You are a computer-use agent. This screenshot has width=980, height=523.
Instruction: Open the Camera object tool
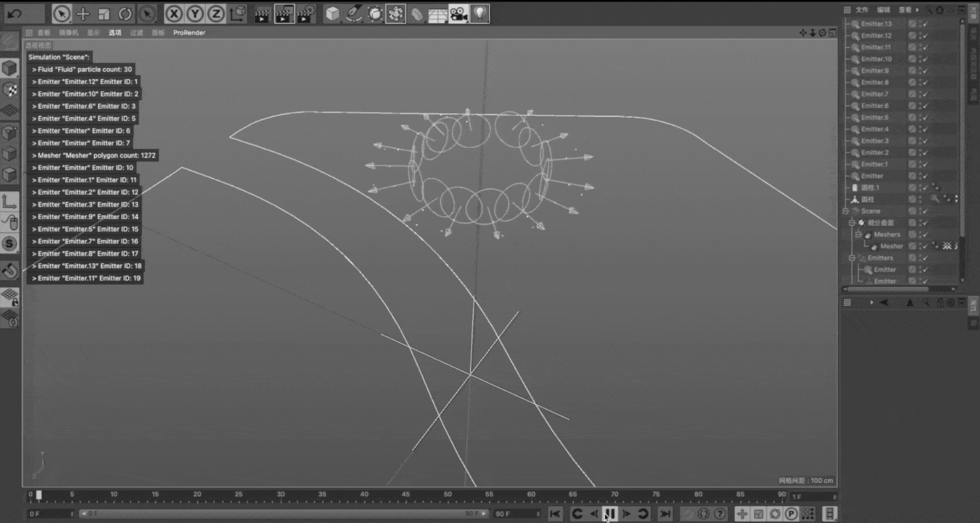pyautogui.click(x=458, y=14)
